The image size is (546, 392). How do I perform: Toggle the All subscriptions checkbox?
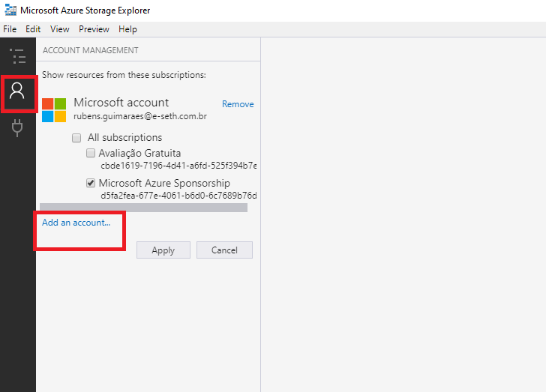(x=76, y=138)
